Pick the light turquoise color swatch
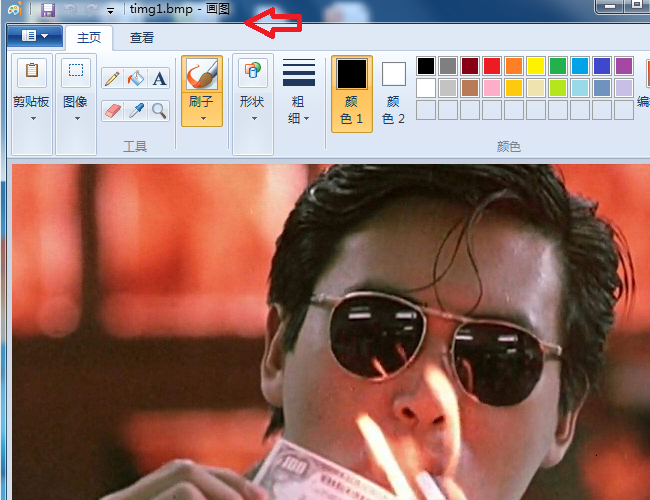This screenshot has height=500, width=650. (580, 88)
